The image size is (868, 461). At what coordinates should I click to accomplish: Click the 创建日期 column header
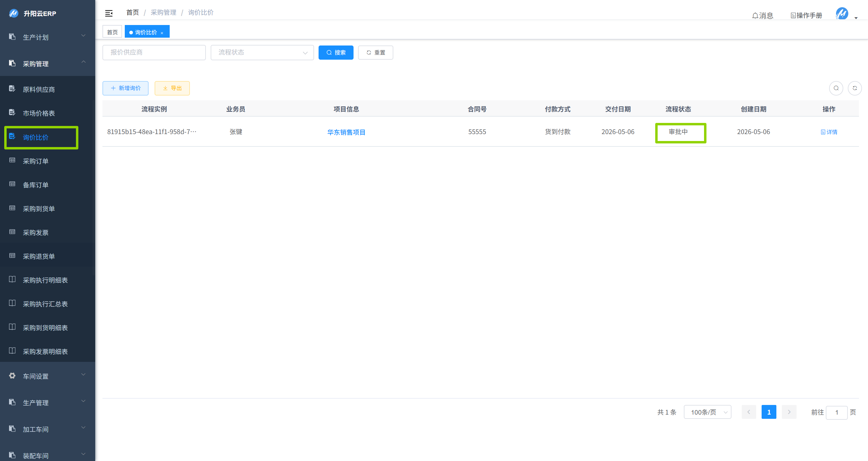pos(753,109)
